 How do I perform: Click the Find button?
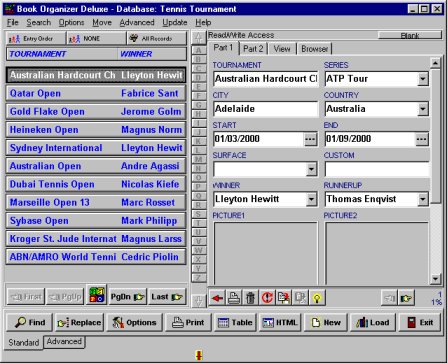click(x=30, y=322)
